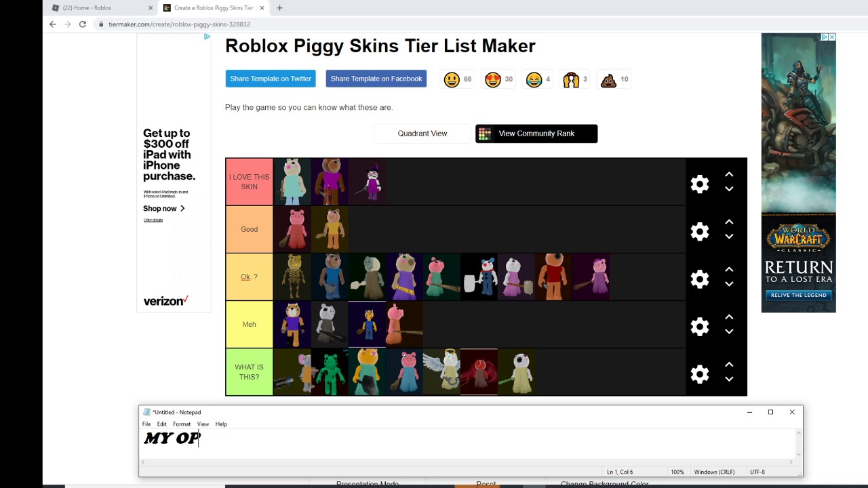The width and height of the screenshot is (868, 488).
Task: Move Ok..? row down with chevron
Action: click(729, 284)
